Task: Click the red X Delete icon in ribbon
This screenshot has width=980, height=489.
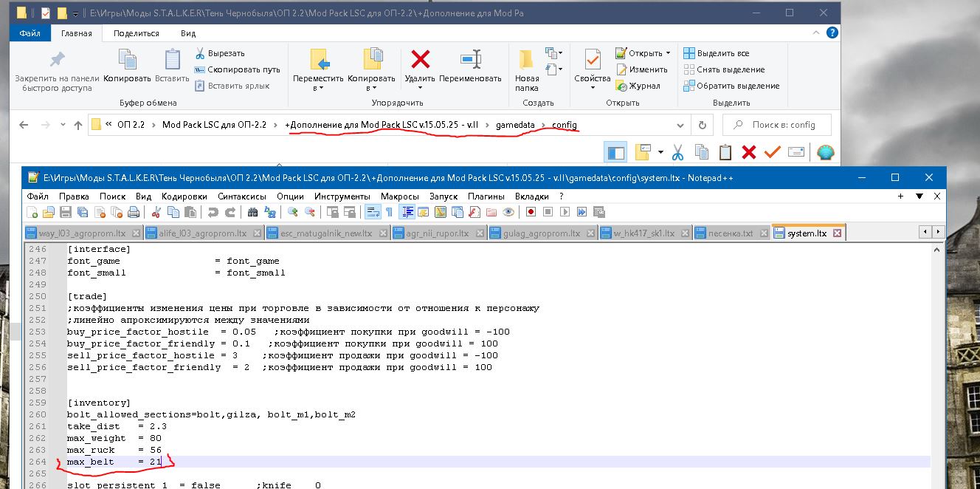Action: coord(421,60)
